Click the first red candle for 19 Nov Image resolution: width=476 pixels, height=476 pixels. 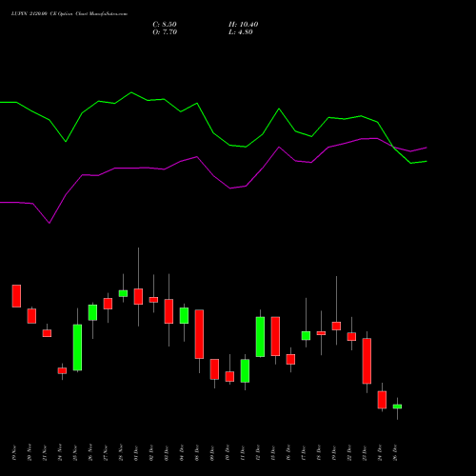point(16,296)
